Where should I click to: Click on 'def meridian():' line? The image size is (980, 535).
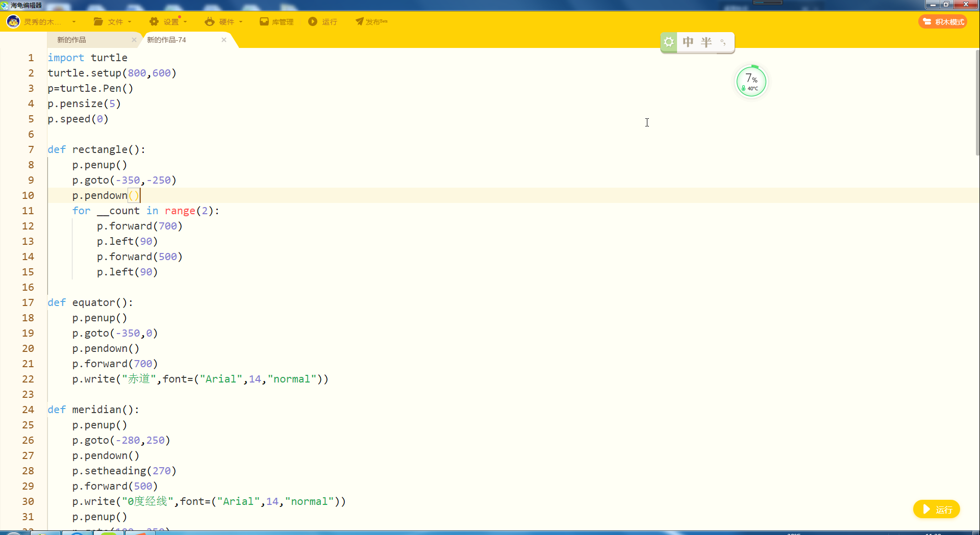93,410
